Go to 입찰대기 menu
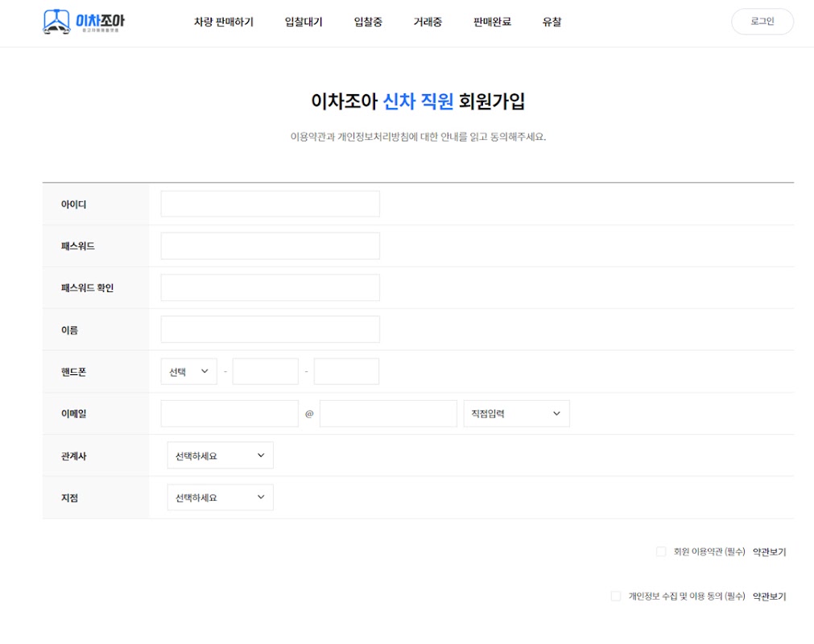 click(x=304, y=22)
